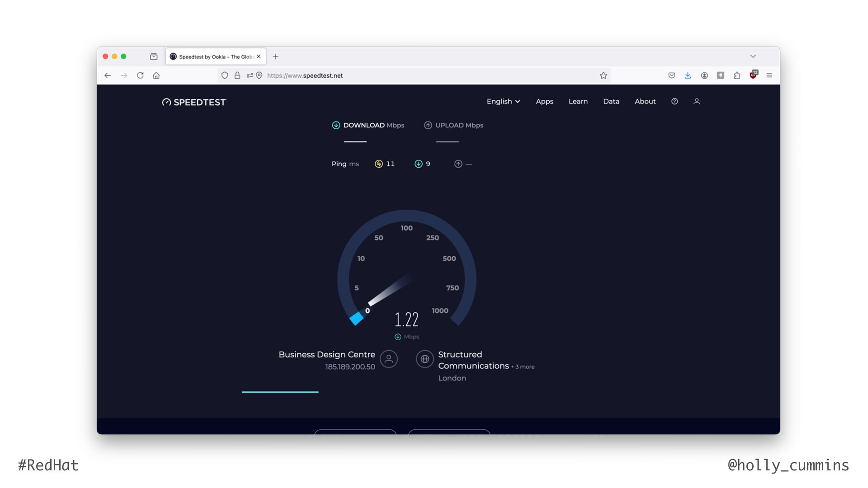Open the Firefox hamburger menu
The width and height of the screenshot is (868, 488).
tap(769, 75)
